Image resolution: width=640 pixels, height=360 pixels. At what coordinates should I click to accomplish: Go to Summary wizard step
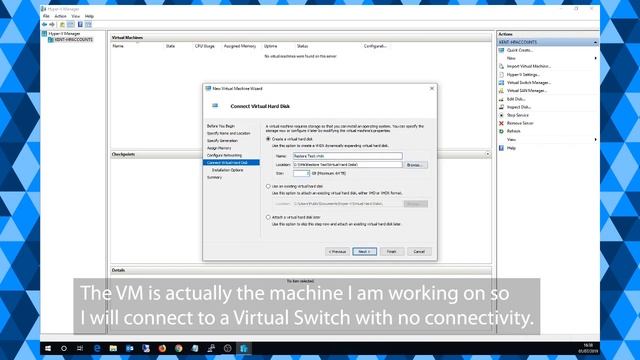coord(214,177)
